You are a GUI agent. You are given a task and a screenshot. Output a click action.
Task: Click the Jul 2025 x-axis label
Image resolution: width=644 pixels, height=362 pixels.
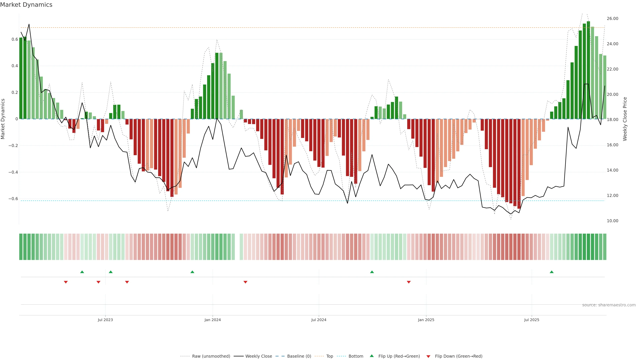531,320
